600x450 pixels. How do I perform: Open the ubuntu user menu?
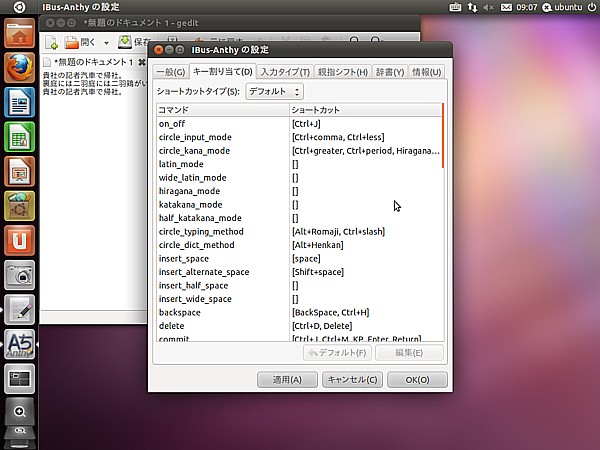pos(563,7)
